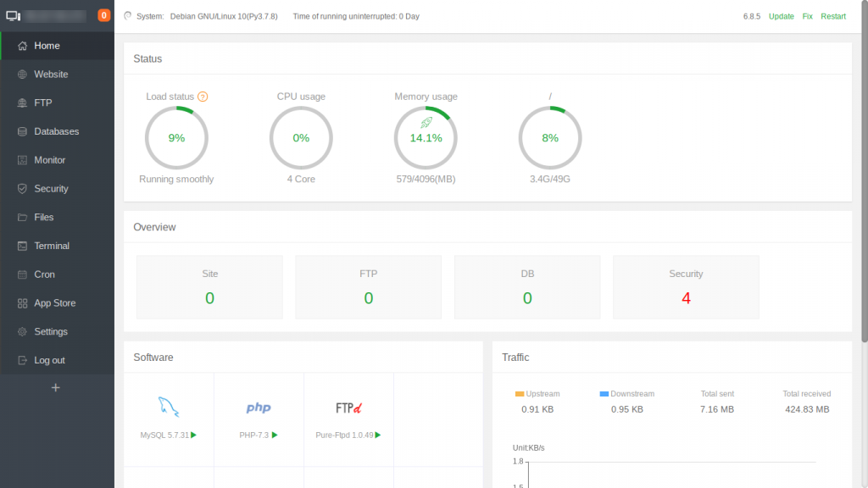
Task: Click the monitor icon at top-left of sidebar
Action: 13,15
